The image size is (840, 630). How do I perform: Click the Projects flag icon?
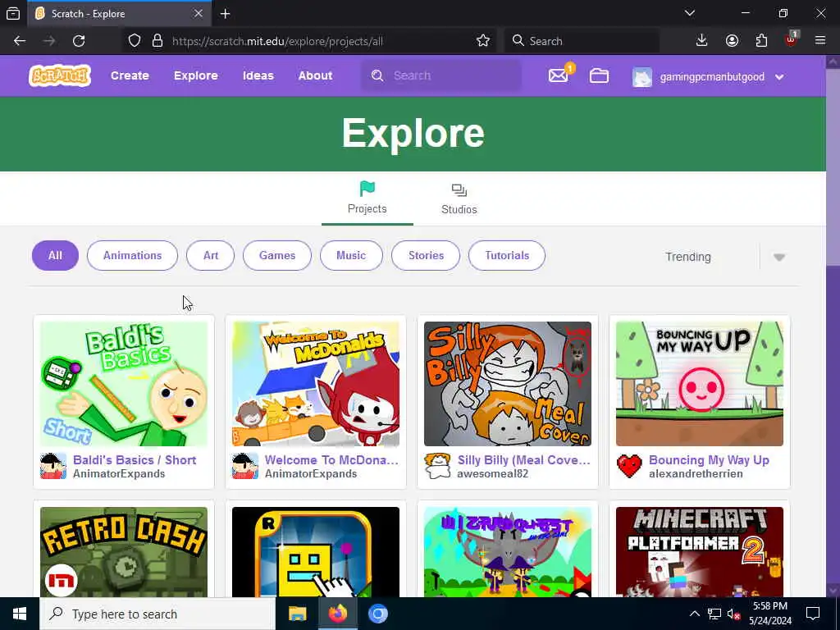point(367,189)
